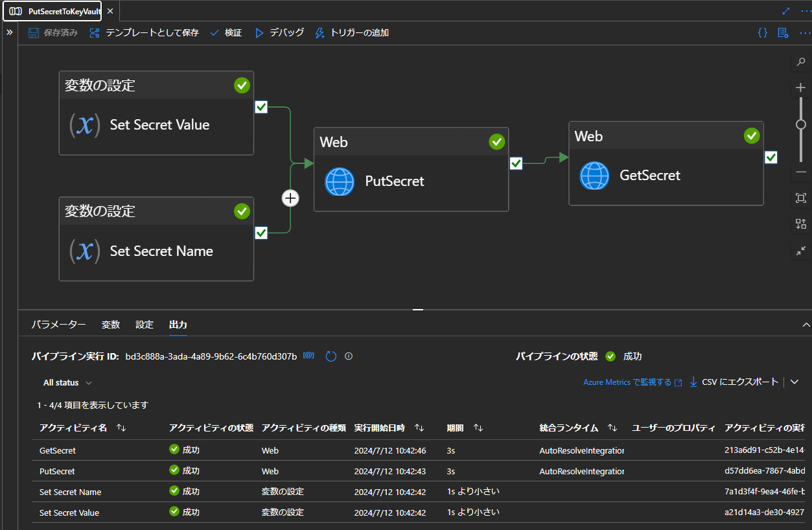Click 検証 to validate the pipeline
The image size is (812, 530).
point(226,32)
